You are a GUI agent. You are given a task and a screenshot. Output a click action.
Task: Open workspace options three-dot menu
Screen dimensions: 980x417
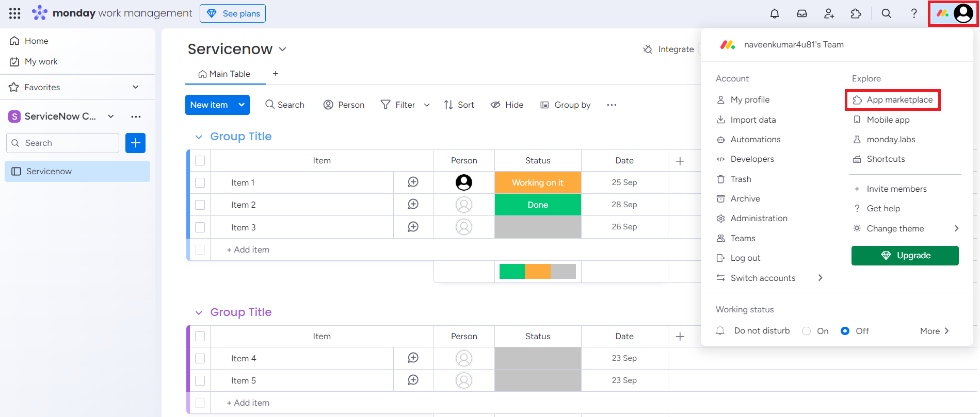tap(136, 116)
